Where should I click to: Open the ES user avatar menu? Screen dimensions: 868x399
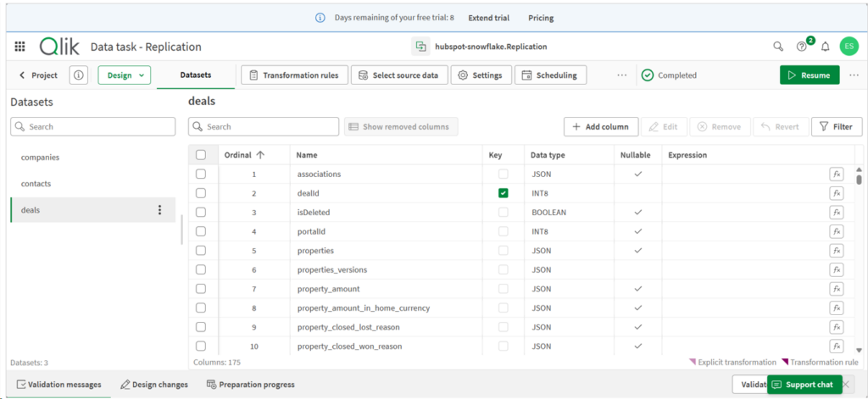tap(849, 47)
